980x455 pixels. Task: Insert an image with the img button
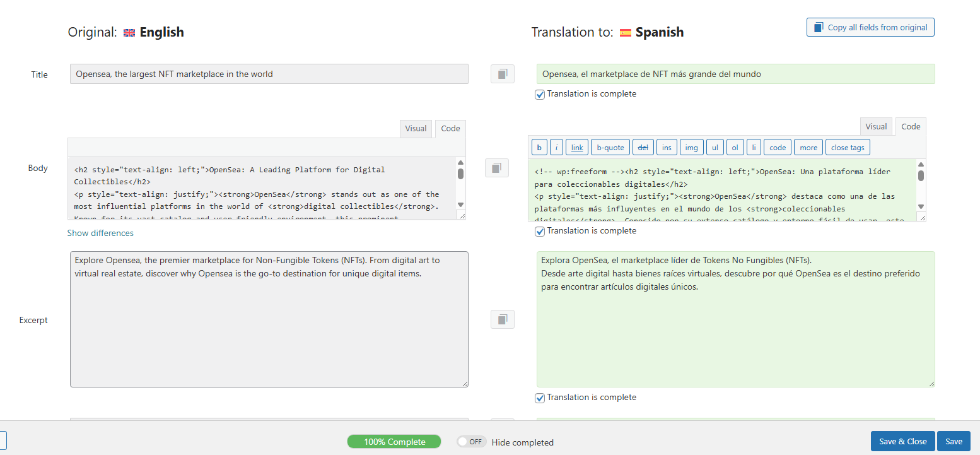(x=692, y=147)
